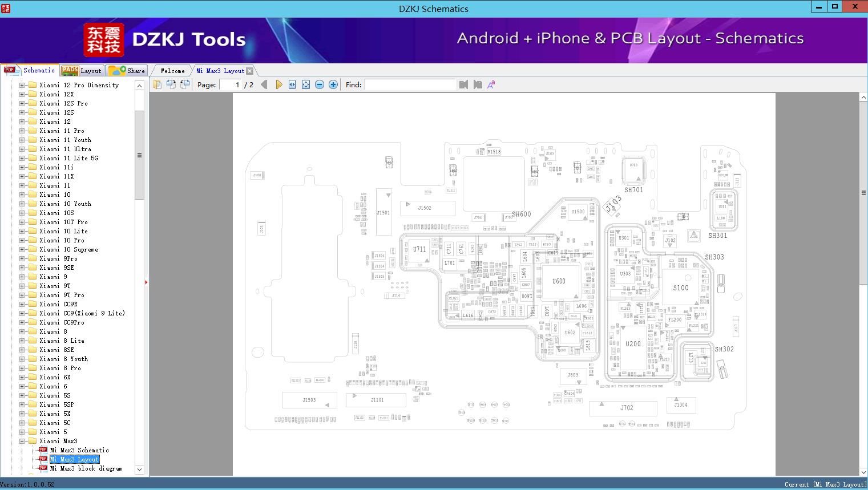Close the Mi Max3 Layout tab
The height and width of the screenshot is (490, 868).
[249, 71]
